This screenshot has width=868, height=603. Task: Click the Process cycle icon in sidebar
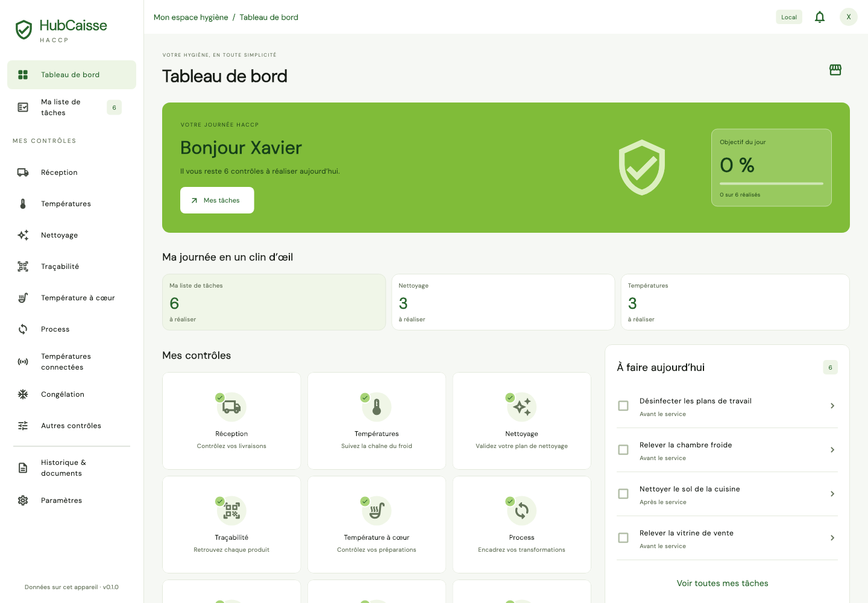click(x=23, y=329)
